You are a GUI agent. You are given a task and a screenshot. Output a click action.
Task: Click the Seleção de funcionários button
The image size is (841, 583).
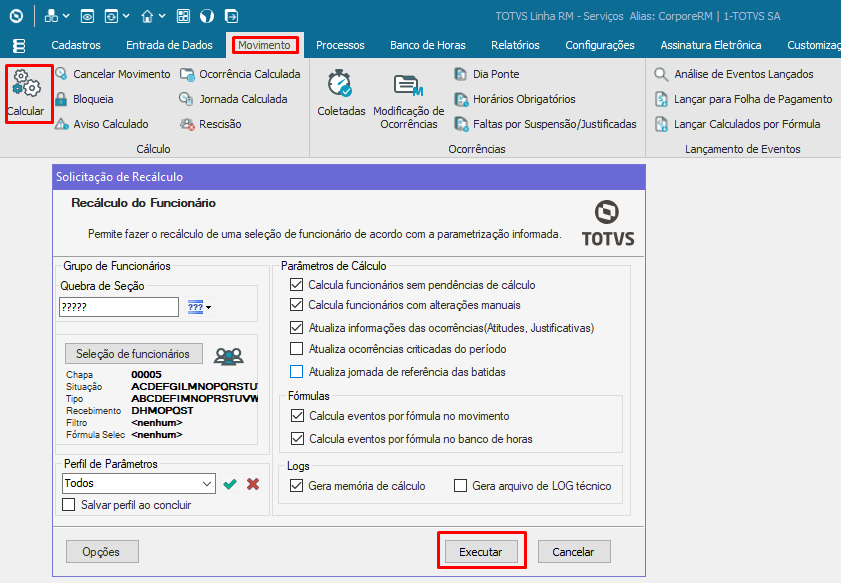pyautogui.click(x=134, y=353)
